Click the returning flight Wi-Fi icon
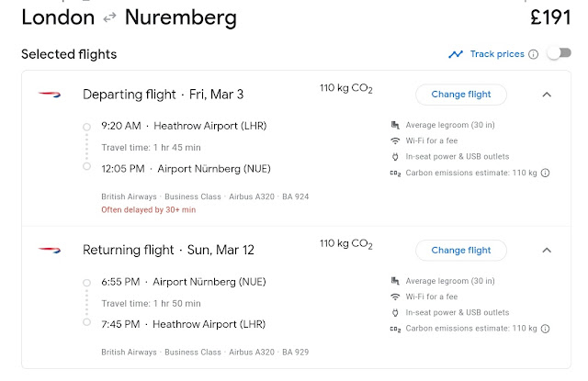 point(395,297)
